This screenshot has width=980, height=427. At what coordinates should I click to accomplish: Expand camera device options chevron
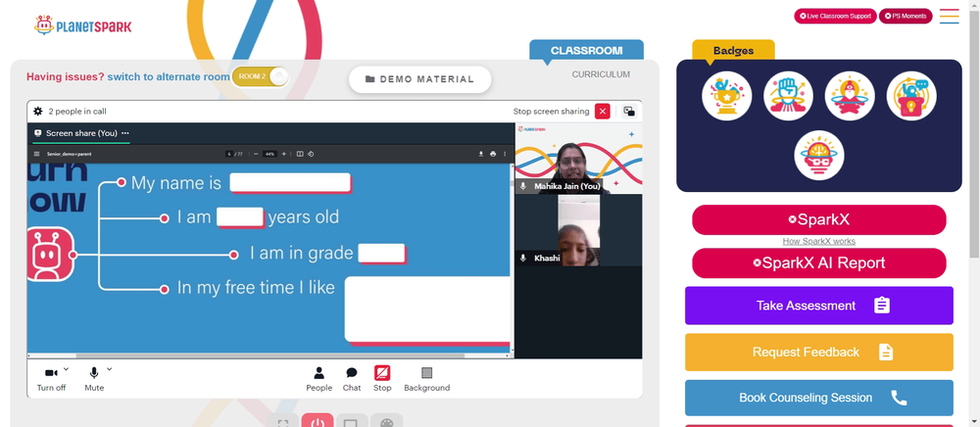[x=67, y=369]
